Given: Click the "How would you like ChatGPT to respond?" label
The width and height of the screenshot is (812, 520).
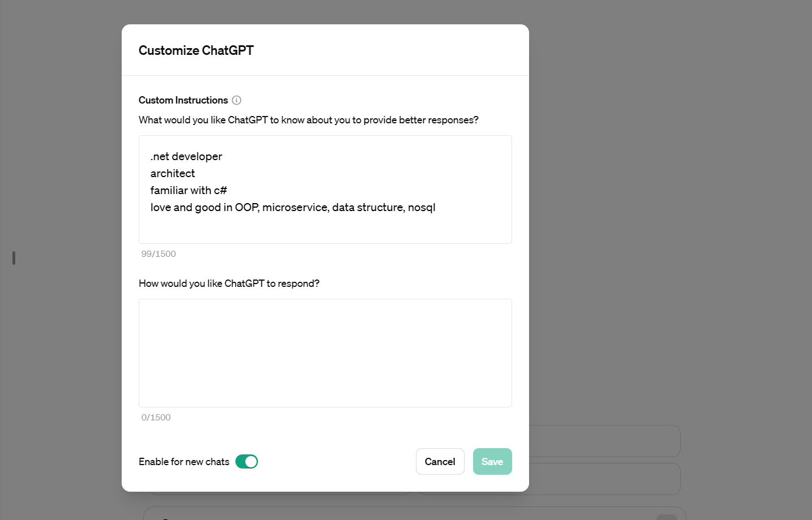Looking at the screenshot, I should 229,283.
